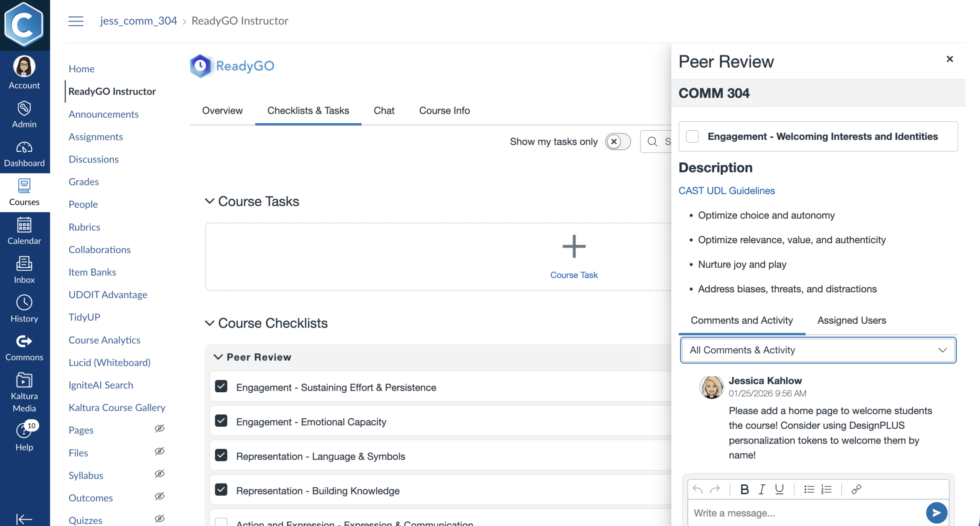Open the All Comments & Activity dropdown
The image size is (980, 526).
pos(818,350)
